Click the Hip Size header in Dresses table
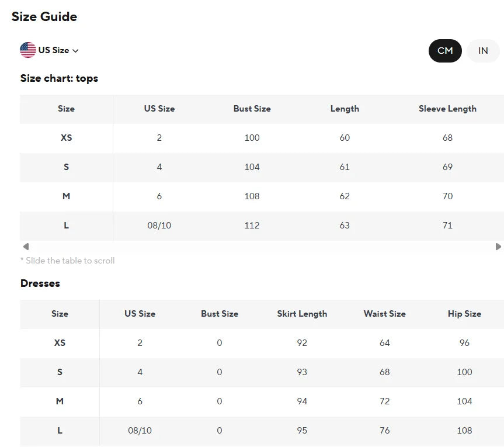 pos(464,314)
